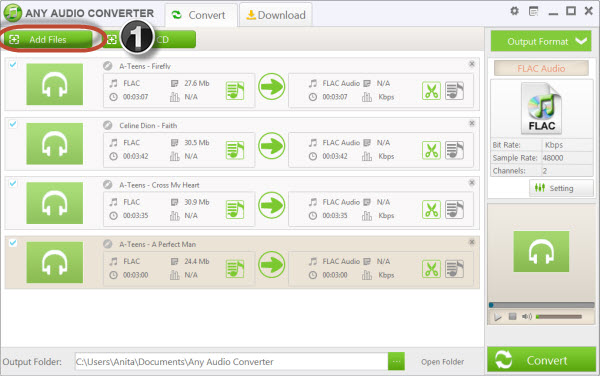The width and height of the screenshot is (600, 376).
Task: Switch to the Download tab
Action: [276, 15]
